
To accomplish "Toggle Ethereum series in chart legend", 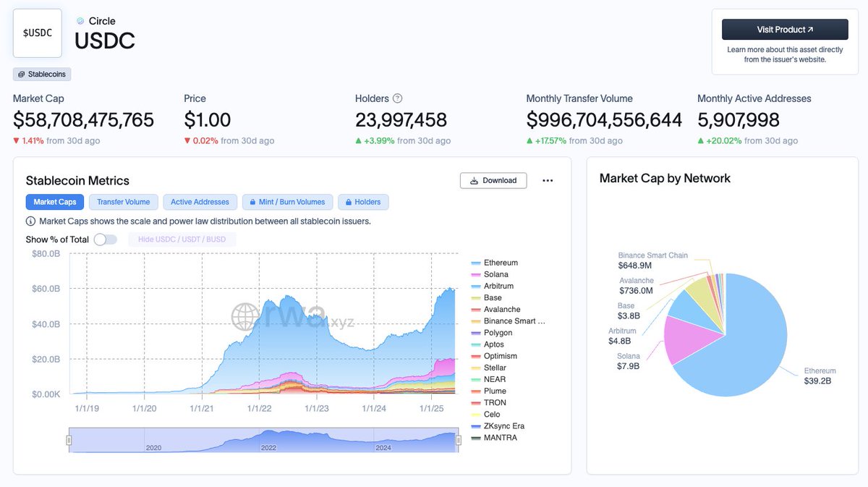I will coord(495,263).
